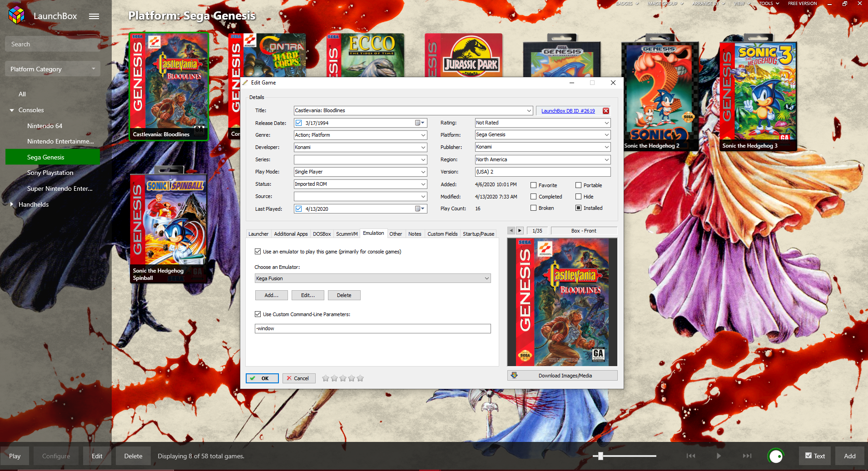Click OK in Edit Game dialog
Image resolution: width=868 pixels, height=471 pixels.
[262, 378]
